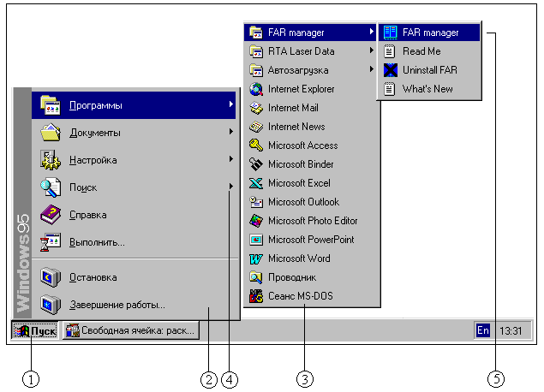Click the Read Me document icon
Screen dimensions: 544x392
tap(390, 51)
